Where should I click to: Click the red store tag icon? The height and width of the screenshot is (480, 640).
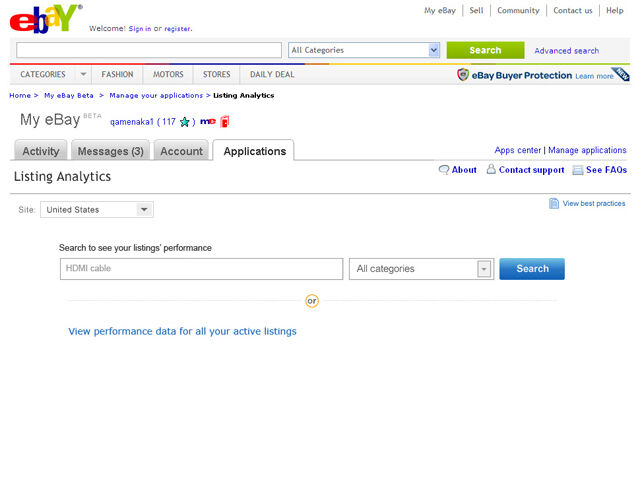pos(224,122)
